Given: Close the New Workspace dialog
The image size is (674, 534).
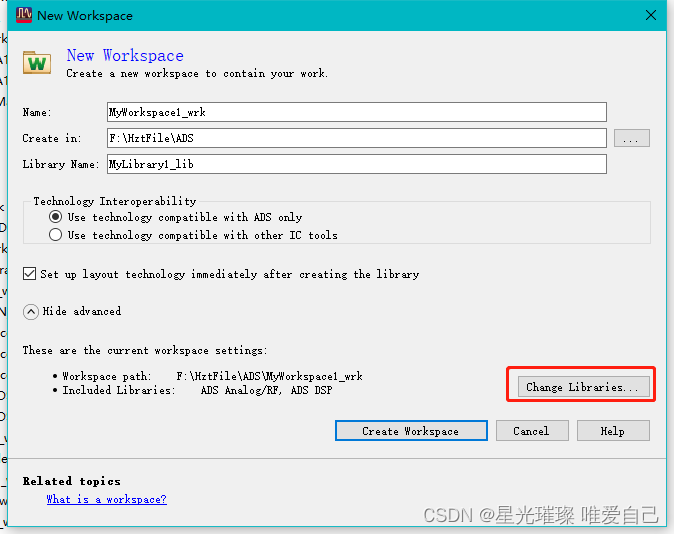Looking at the screenshot, I should 650,15.
